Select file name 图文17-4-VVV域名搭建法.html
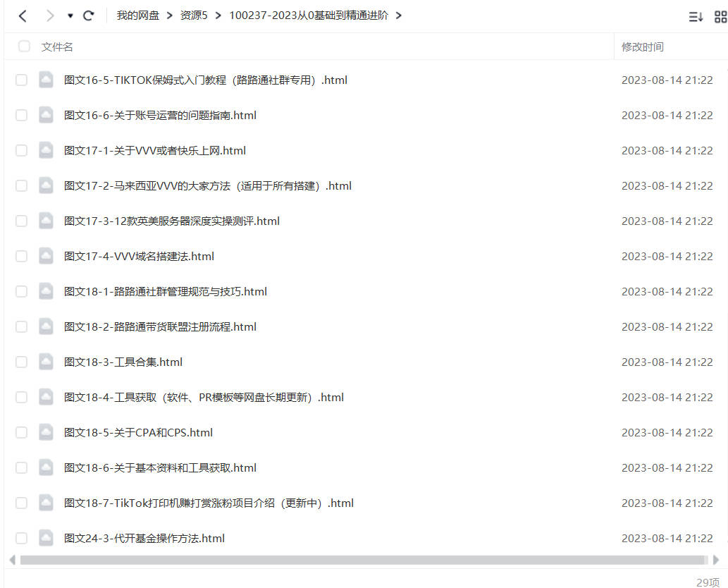 point(140,257)
